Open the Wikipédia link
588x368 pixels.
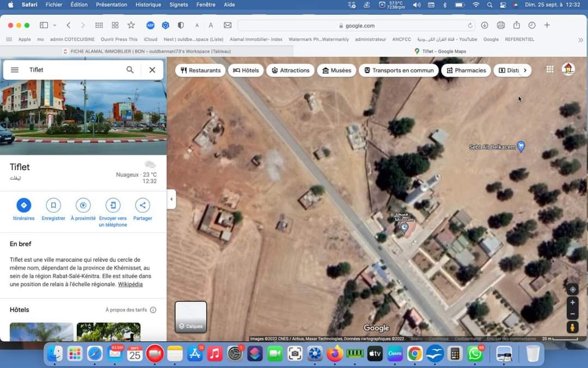130,284
